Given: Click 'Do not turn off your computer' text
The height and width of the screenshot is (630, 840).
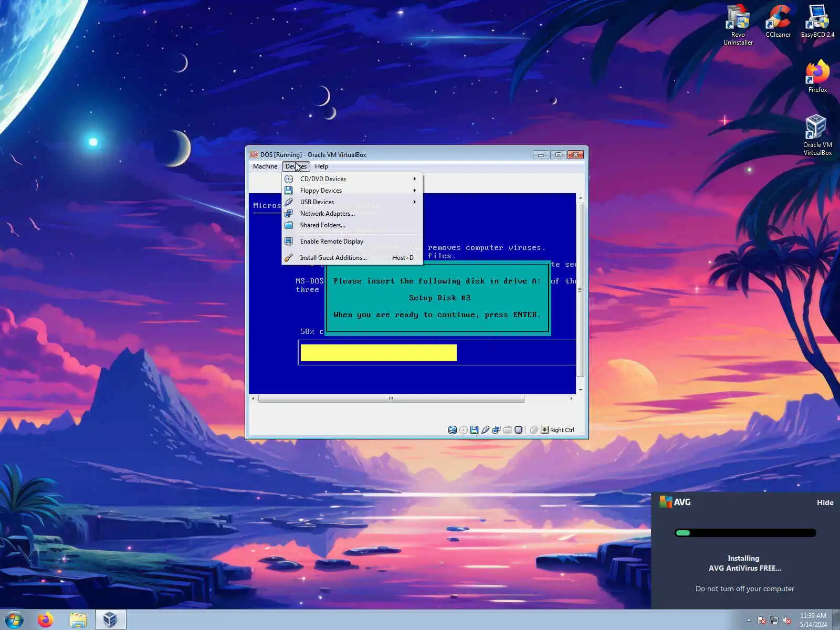Looking at the screenshot, I should (x=744, y=589).
